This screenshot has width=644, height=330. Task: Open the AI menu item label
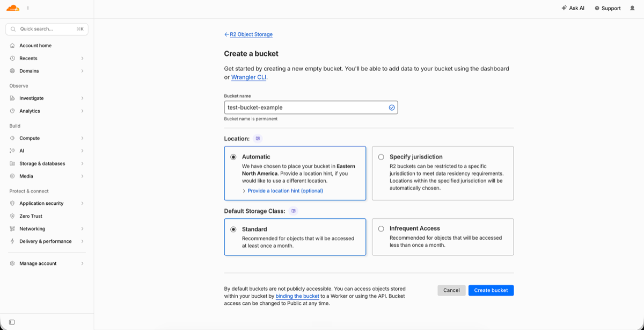point(22,151)
